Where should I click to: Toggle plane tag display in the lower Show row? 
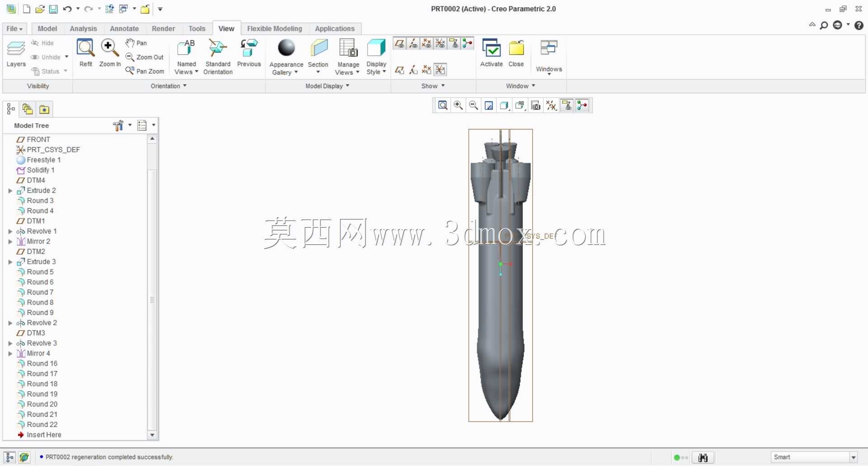pos(400,70)
